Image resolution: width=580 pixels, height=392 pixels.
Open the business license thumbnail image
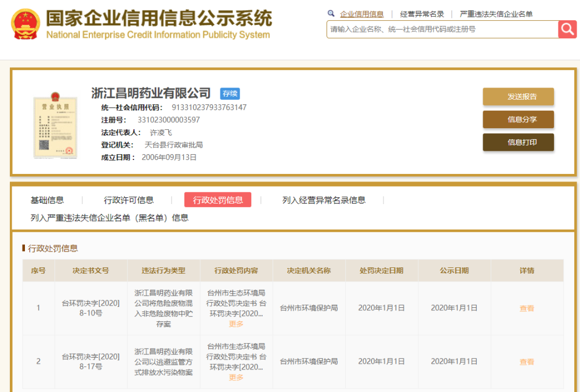[x=55, y=125]
